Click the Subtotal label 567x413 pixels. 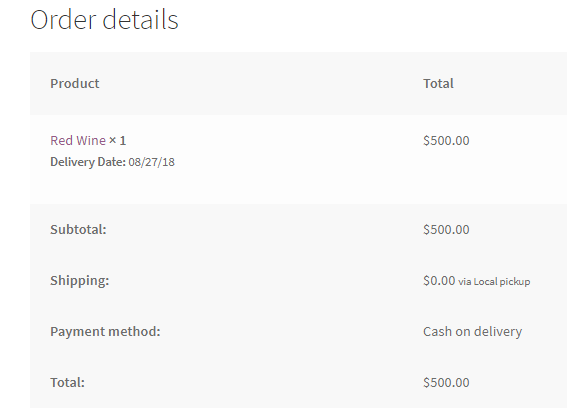[x=78, y=229]
